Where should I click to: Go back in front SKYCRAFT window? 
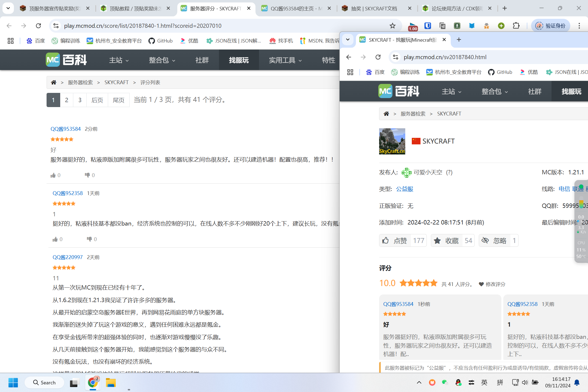[349, 57]
